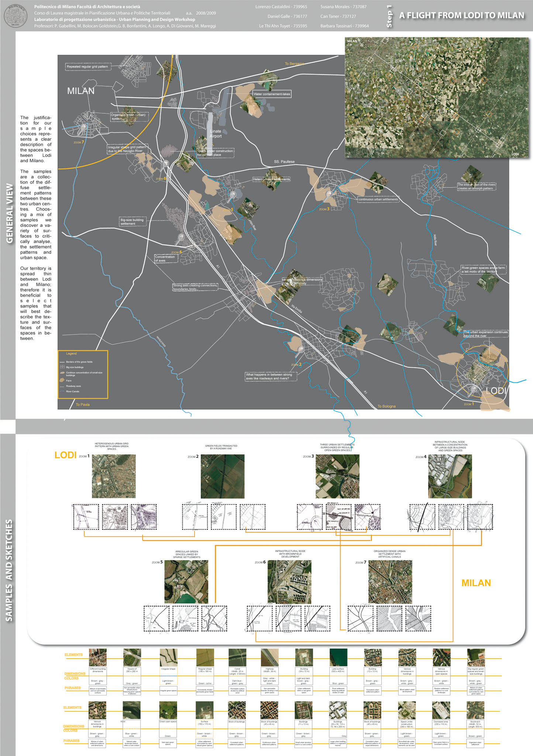Click the 'Concentration of axes' map label
The width and height of the screenshot is (533, 756).
click(x=166, y=258)
